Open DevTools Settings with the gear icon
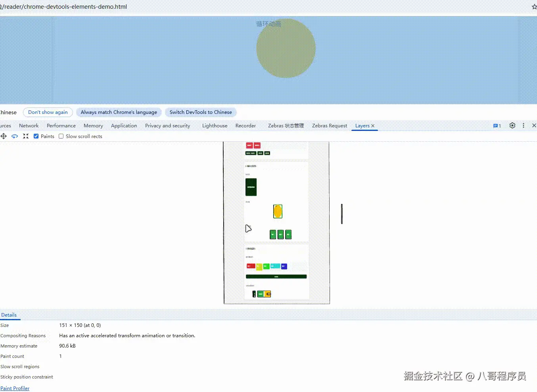 [512, 125]
